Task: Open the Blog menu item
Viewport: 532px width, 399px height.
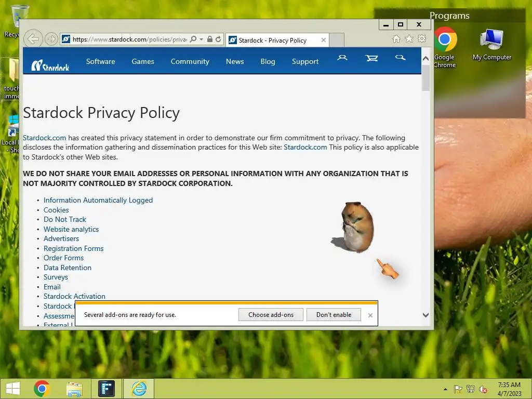Action: (x=268, y=61)
